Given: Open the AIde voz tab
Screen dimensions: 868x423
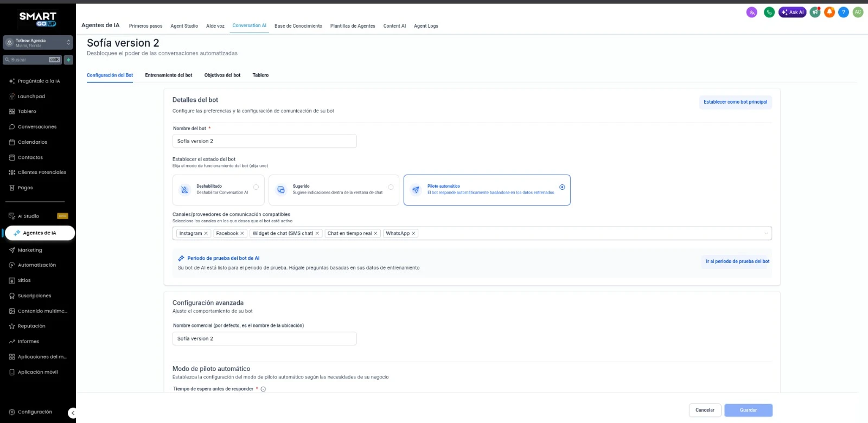Looking at the screenshot, I should click(215, 26).
